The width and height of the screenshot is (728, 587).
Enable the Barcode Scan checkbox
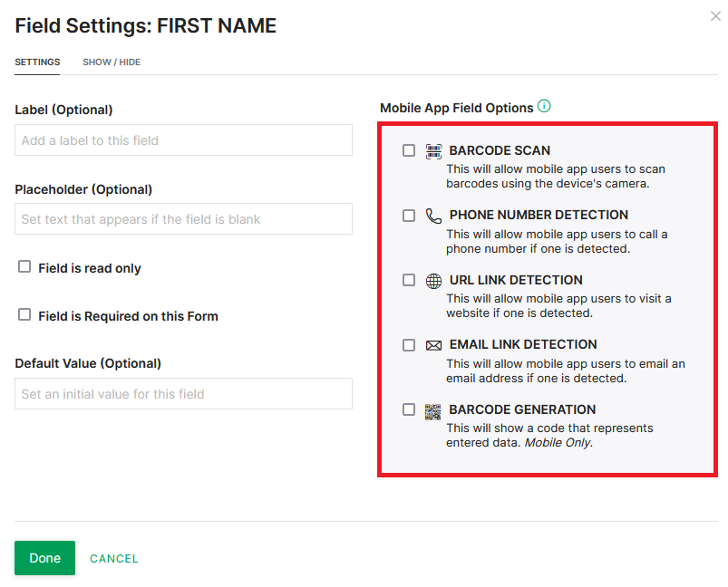click(x=409, y=150)
